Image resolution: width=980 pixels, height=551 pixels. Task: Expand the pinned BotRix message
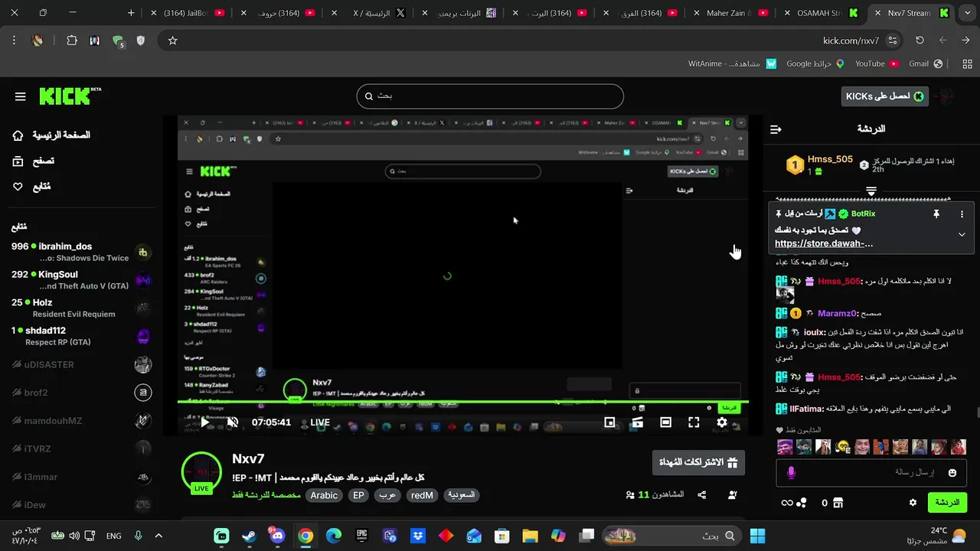[962, 234]
